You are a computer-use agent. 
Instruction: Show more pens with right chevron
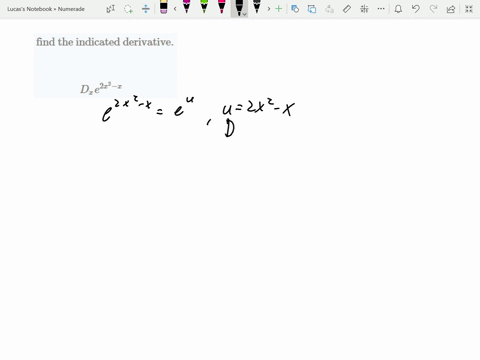point(269,9)
